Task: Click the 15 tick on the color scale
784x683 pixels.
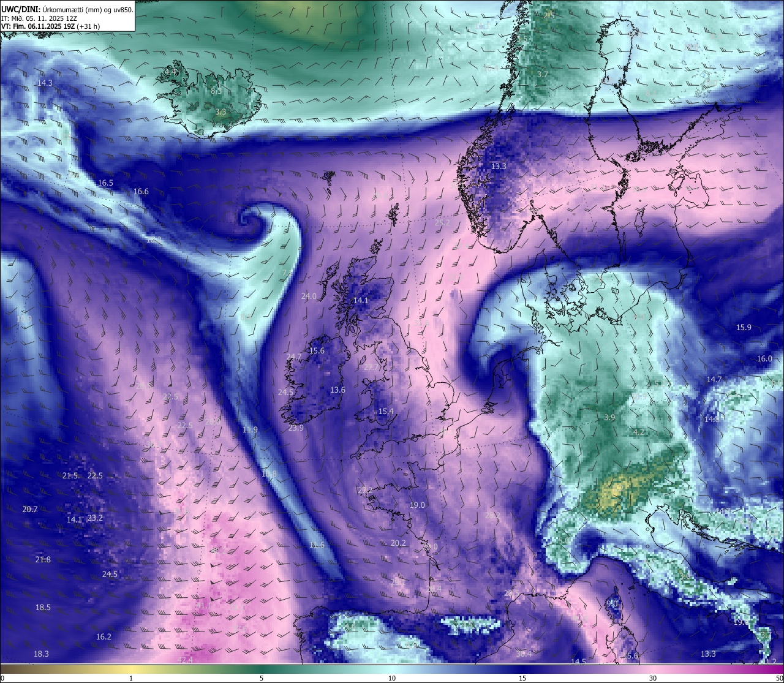Action: (522, 678)
